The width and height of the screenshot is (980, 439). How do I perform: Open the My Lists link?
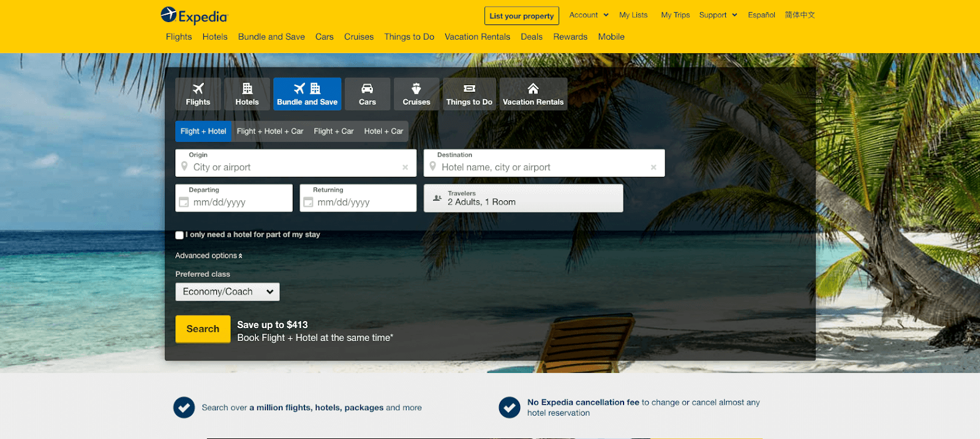[x=633, y=15]
